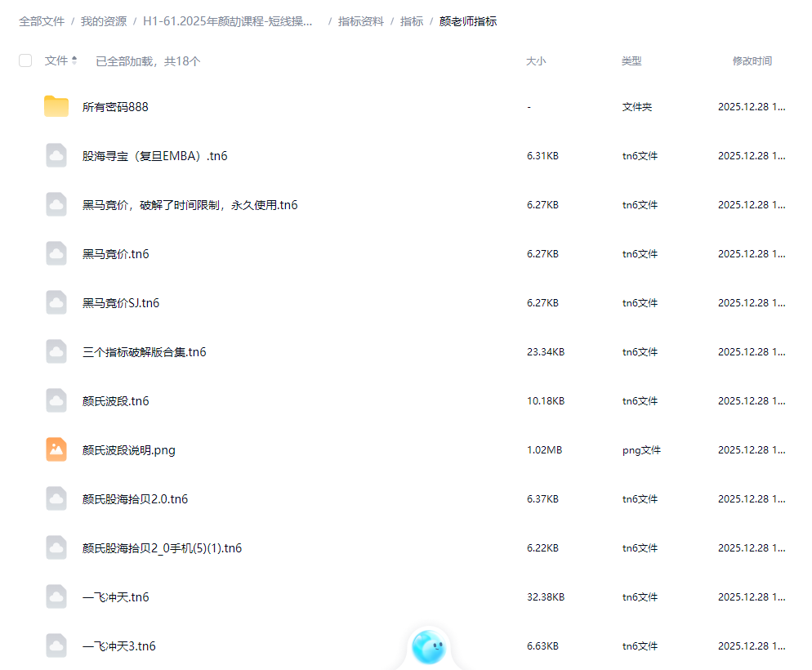812x670 pixels.
Task: Expand the truncated H1-61.2025年颜劼课程 breadcrumb
Action: 229,22
